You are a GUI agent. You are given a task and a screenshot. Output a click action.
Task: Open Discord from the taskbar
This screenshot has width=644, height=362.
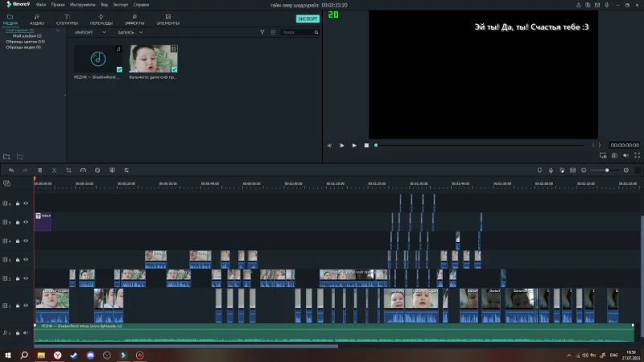pos(90,355)
